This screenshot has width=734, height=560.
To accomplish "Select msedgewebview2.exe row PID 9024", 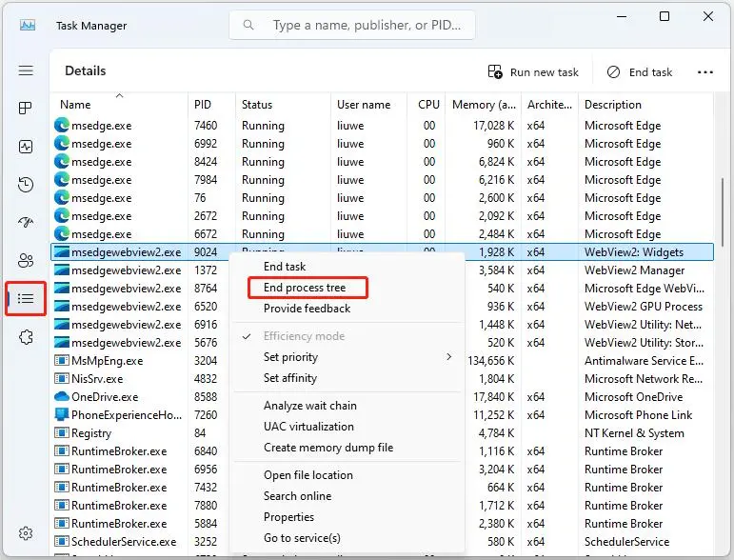I will pyautogui.click(x=382, y=252).
